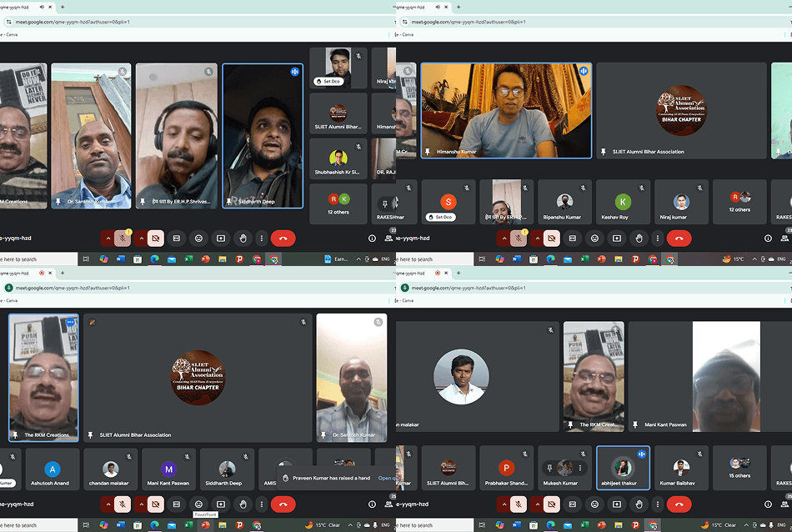The image size is (792, 532).
Task: Expand video settings in the top-right Meet window
Action: click(538, 238)
